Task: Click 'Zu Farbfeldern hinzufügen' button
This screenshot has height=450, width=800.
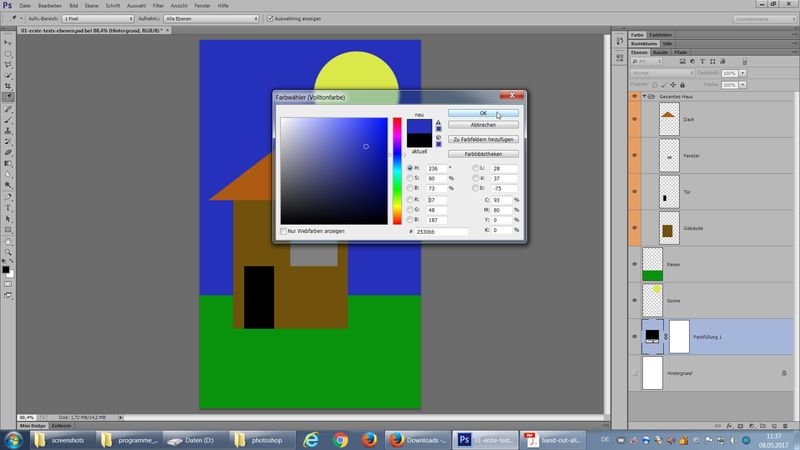Action: (x=483, y=140)
